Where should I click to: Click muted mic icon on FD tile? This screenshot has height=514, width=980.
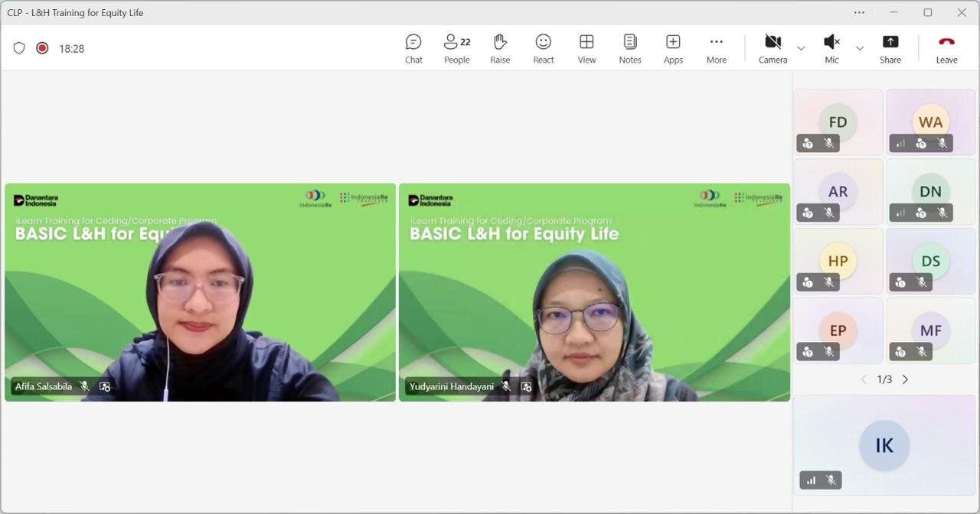828,143
